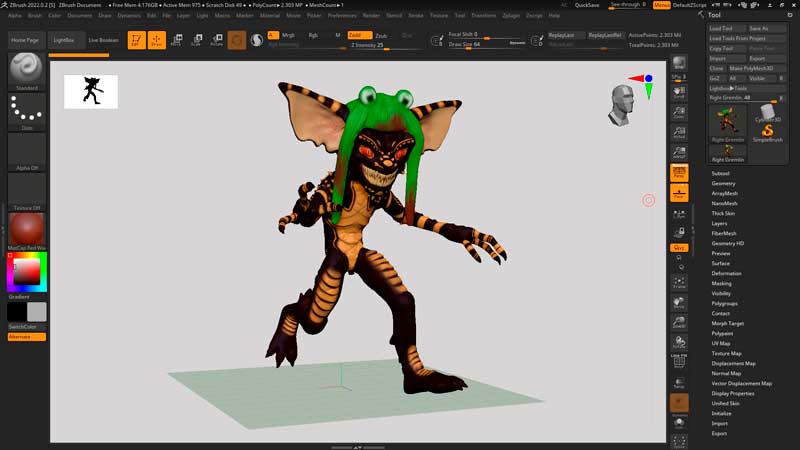Expand the Subtool palette section
Screen dimensions: 800x450
pyautogui.click(x=720, y=173)
